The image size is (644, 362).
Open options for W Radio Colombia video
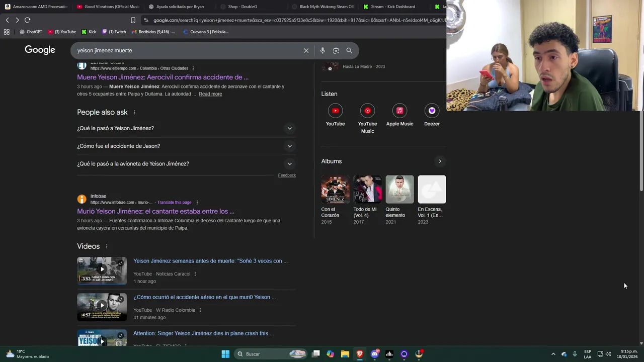point(200,310)
